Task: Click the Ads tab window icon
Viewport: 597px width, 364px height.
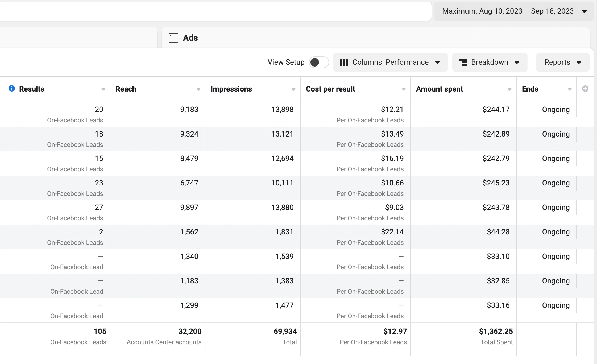Action: [173, 38]
